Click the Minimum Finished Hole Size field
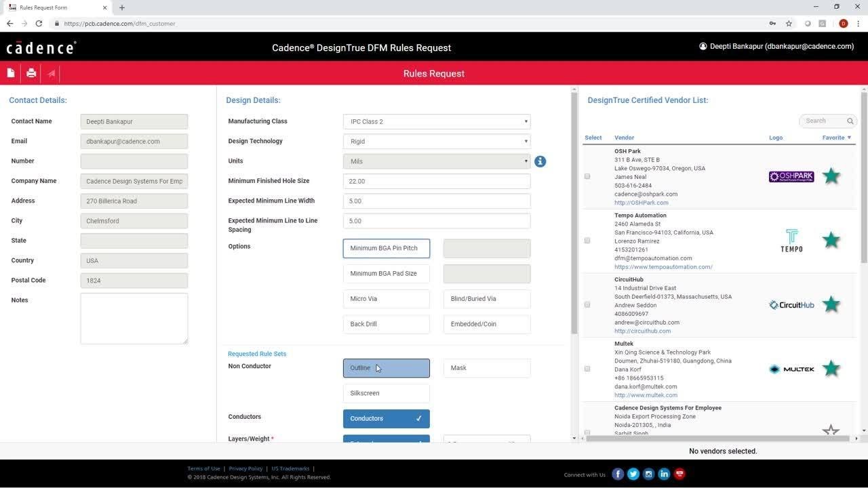This screenshot has height=488, width=868. [x=437, y=181]
